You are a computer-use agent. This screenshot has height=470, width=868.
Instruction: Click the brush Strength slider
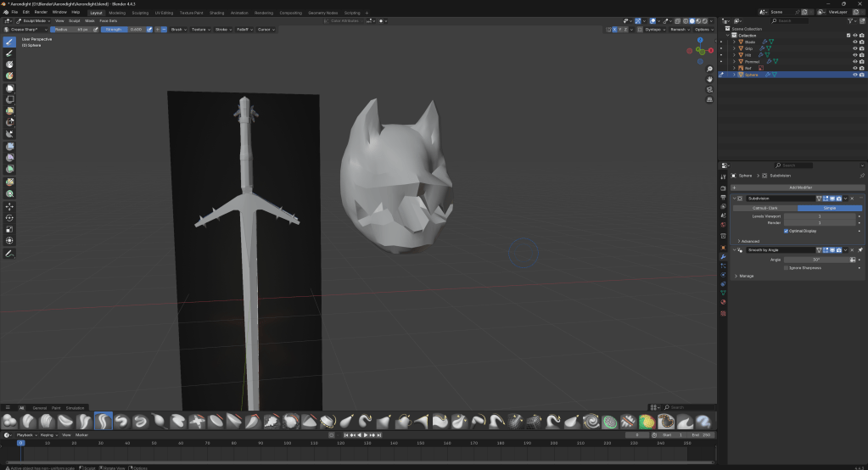123,29
